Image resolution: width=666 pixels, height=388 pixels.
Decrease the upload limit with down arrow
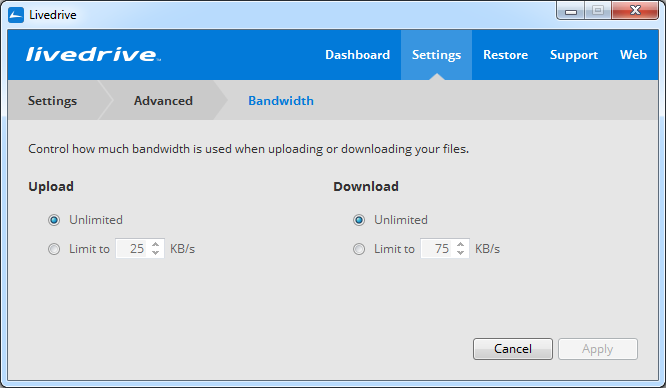click(155, 253)
